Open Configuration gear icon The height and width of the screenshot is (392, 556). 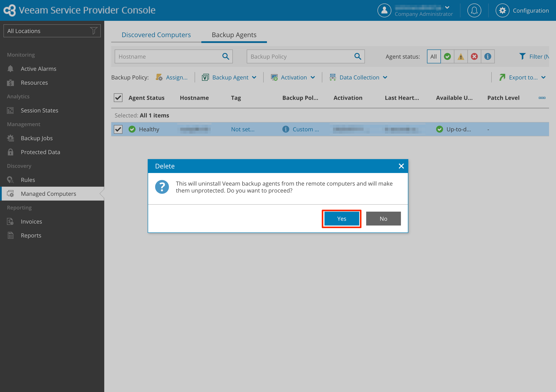point(502,10)
